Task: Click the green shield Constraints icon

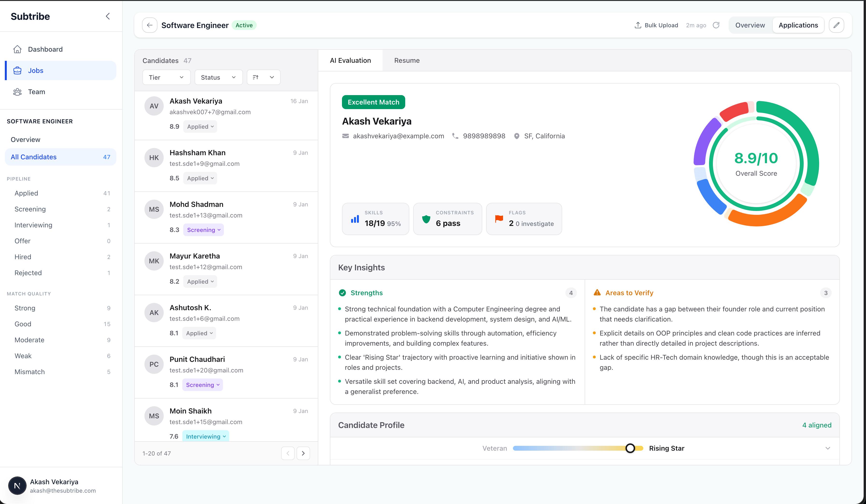Action: [x=426, y=219]
